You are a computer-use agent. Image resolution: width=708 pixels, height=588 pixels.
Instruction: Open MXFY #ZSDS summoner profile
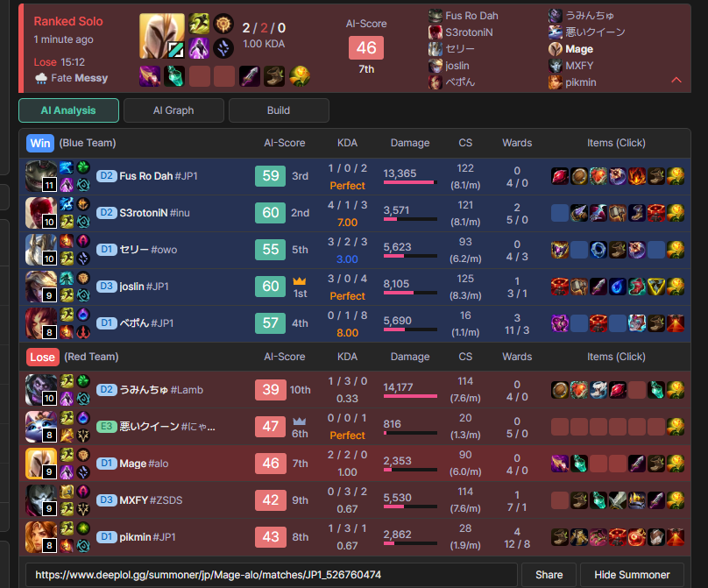pyautogui.click(x=151, y=500)
